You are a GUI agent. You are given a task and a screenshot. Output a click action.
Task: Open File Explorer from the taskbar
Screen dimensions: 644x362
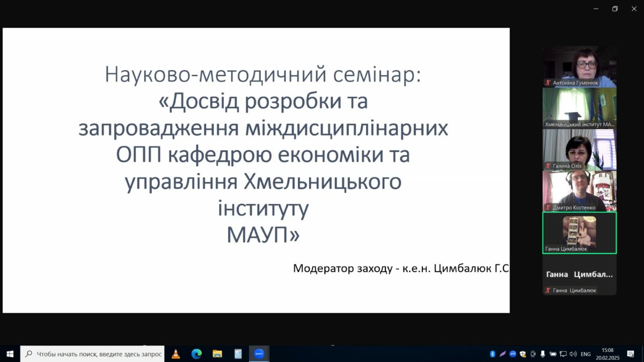(217, 354)
